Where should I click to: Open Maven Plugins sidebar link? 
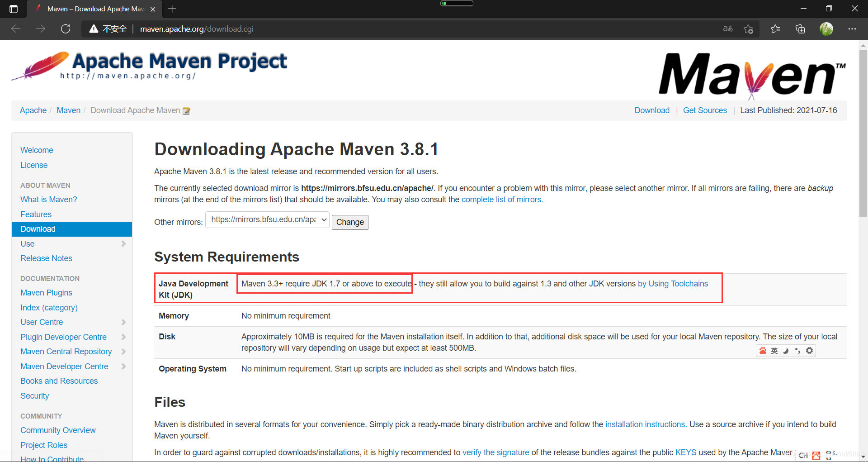46,293
